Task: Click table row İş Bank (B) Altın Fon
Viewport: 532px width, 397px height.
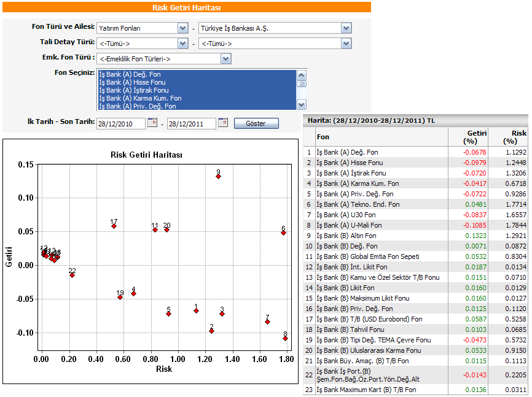Action: (x=415, y=236)
